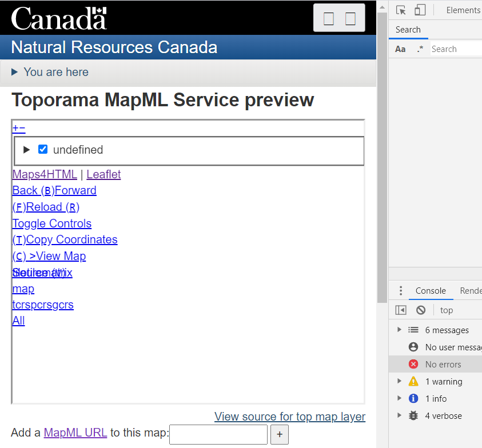
Task: Expand the undefined layer disclosure triangle
Action: tap(26, 149)
